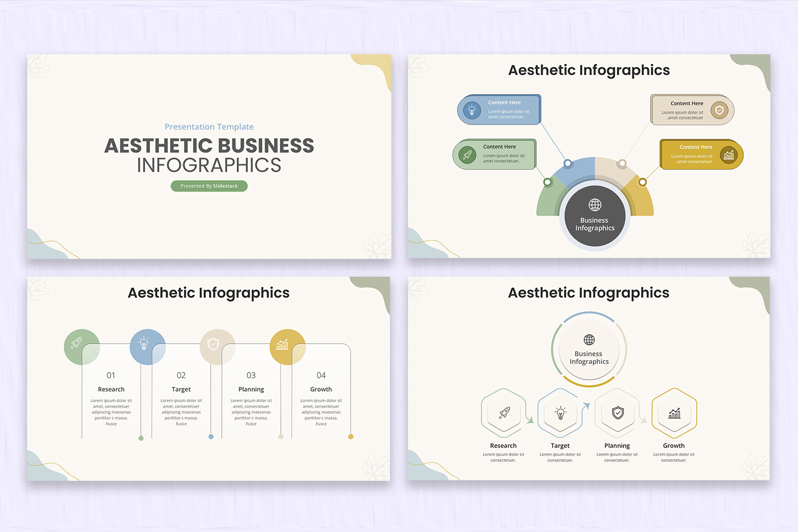
Task: Click the growth chart icon inside the yellow hexagon
Action: (675, 413)
